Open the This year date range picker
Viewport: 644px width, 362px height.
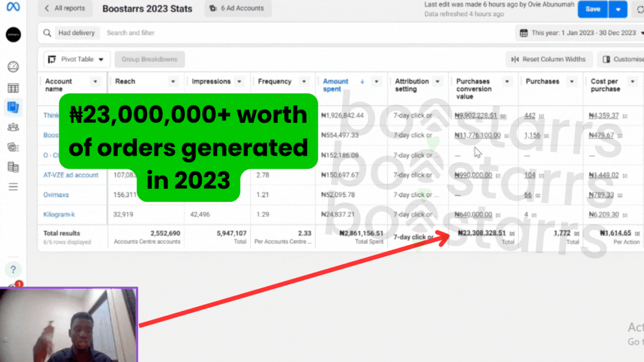581,33
